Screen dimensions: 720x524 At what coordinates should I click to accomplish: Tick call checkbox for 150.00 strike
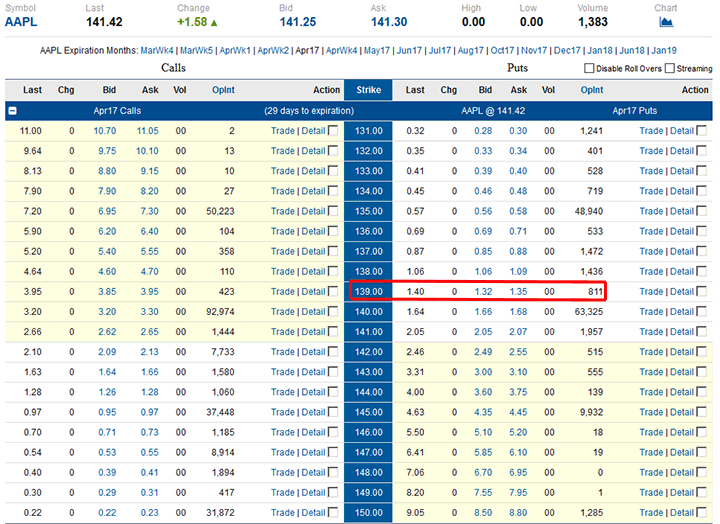pos(333,513)
